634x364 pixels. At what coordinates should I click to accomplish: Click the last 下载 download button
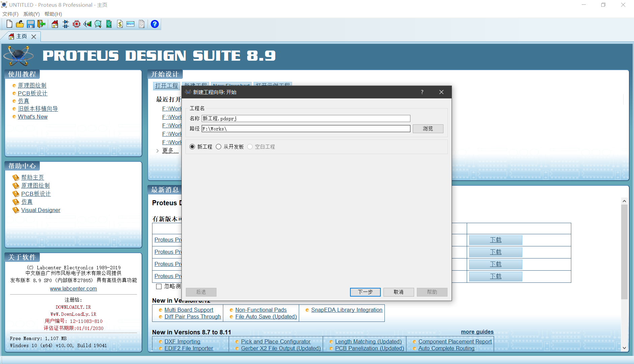pos(495,276)
